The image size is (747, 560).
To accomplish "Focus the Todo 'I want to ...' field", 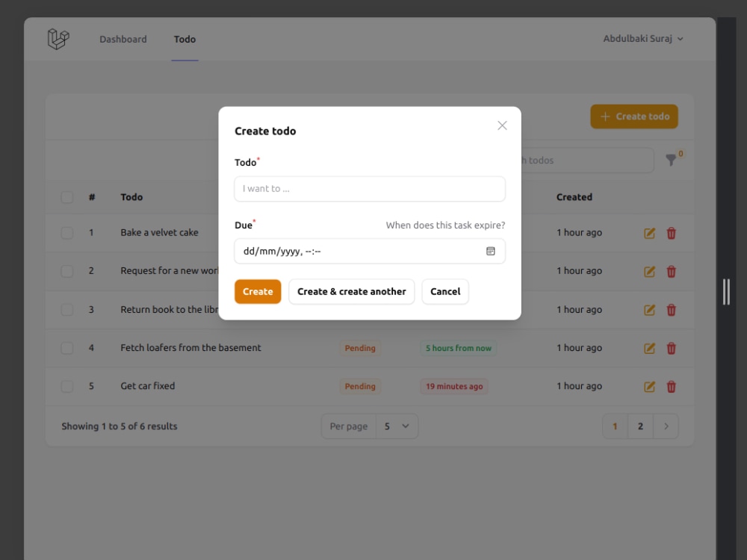I will [x=370, y=189].
